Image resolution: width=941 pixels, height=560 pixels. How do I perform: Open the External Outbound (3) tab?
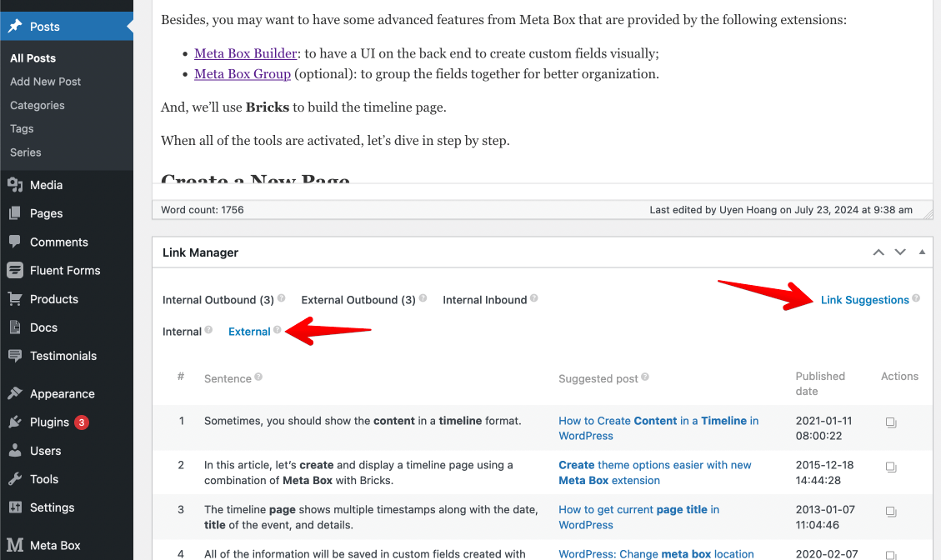358,299
